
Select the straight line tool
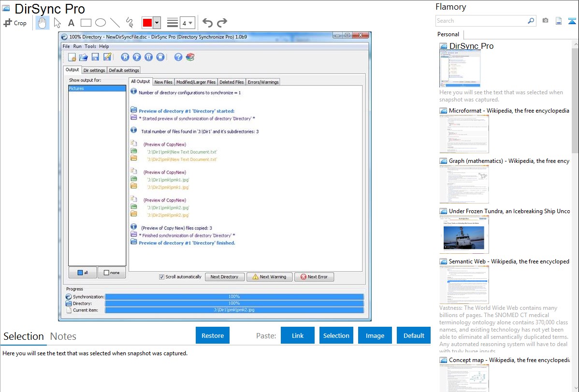[x=115, y=23]
